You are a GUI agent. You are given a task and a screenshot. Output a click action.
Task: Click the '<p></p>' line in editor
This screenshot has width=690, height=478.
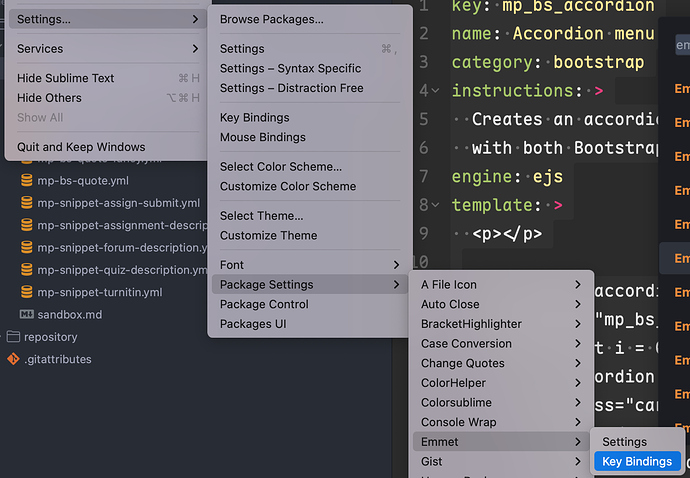[507, 234]
